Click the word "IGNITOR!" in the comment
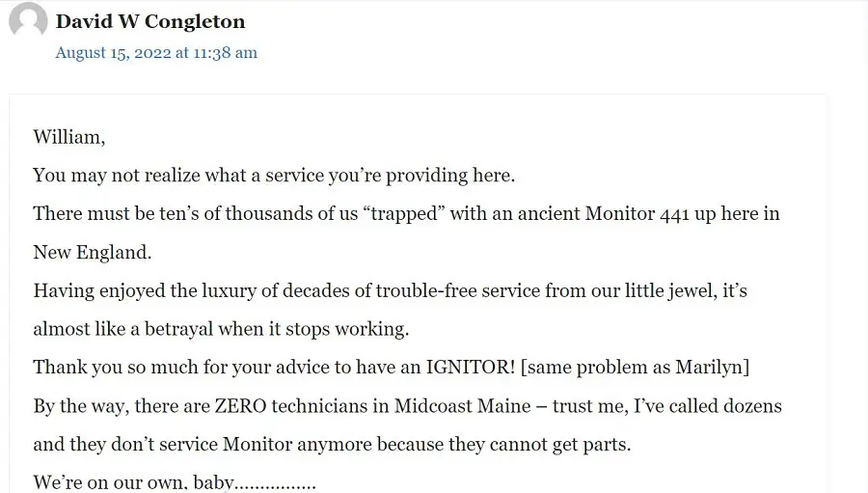Image resolution: width=868 pixels, height=493 pixels. click(471, 368)
